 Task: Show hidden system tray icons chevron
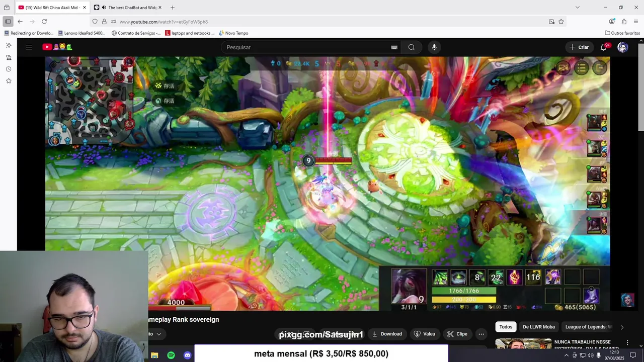pyautogui.click(x=566, y=355)
